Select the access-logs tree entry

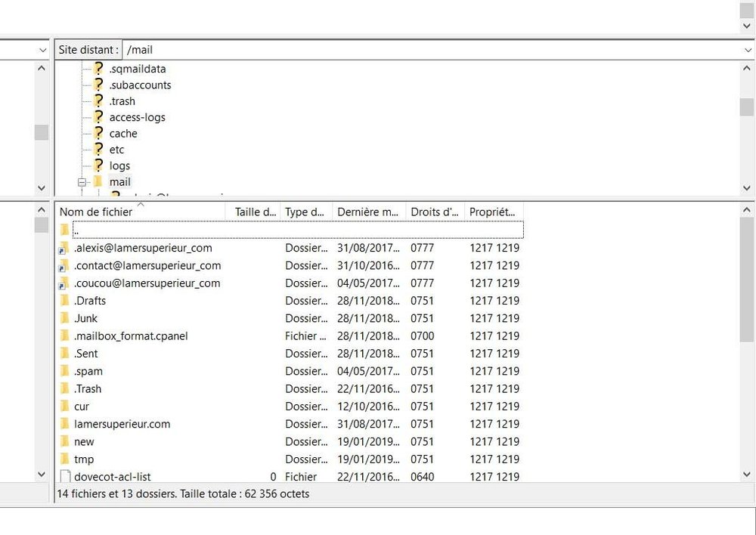[138, 118]
